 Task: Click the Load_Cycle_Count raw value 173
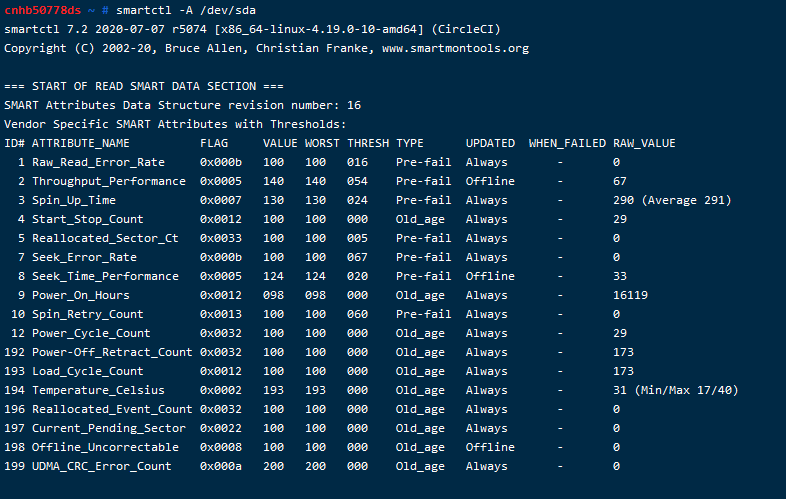point(624,371)
